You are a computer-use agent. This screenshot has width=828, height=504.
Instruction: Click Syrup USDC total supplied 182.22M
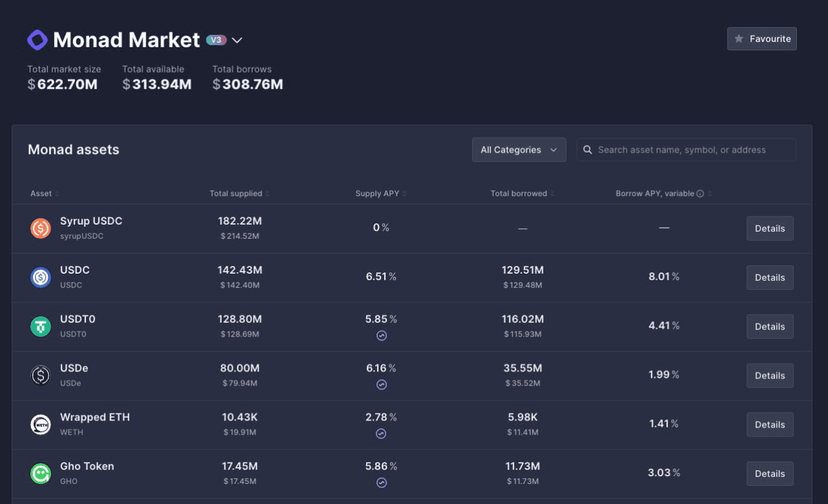tap(240, 221)
